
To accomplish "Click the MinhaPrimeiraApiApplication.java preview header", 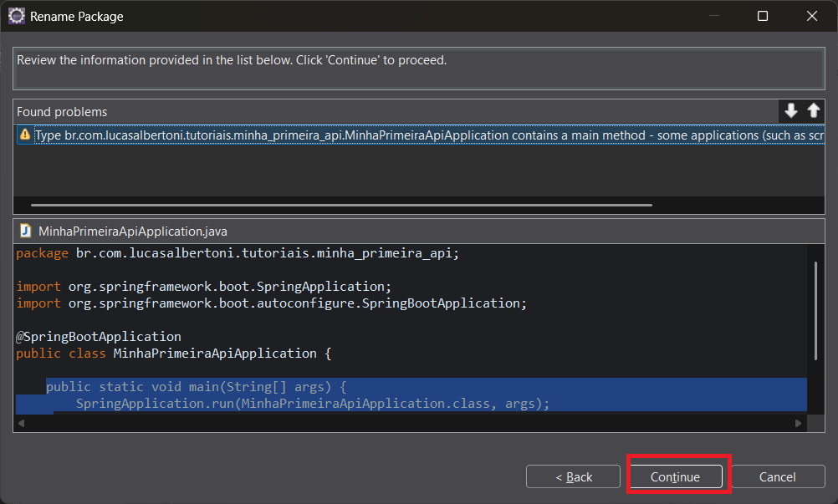I will [x=134, y=231].
